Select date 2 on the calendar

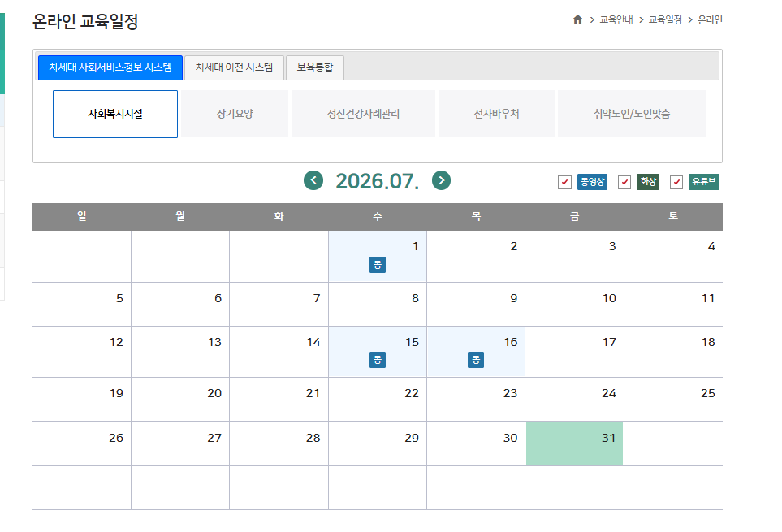tap(476, 257)
